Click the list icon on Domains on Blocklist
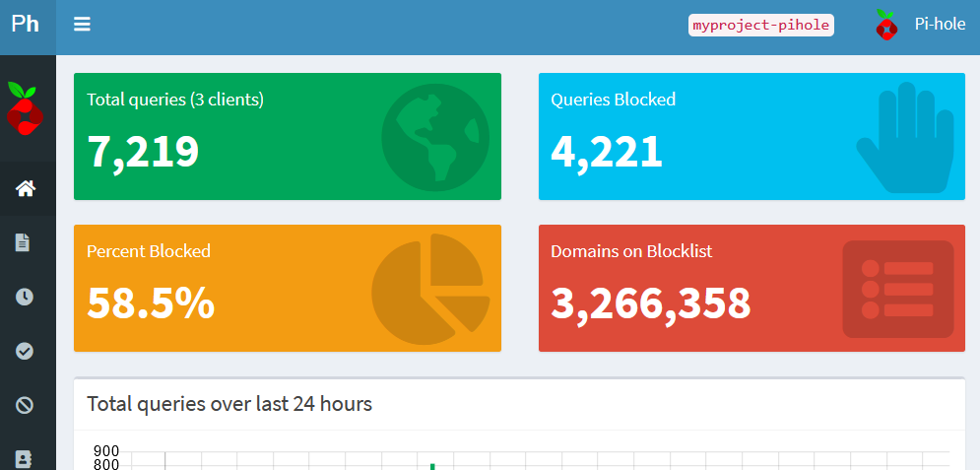The width and height of the screenshot is (980, 470). (898, 290)
